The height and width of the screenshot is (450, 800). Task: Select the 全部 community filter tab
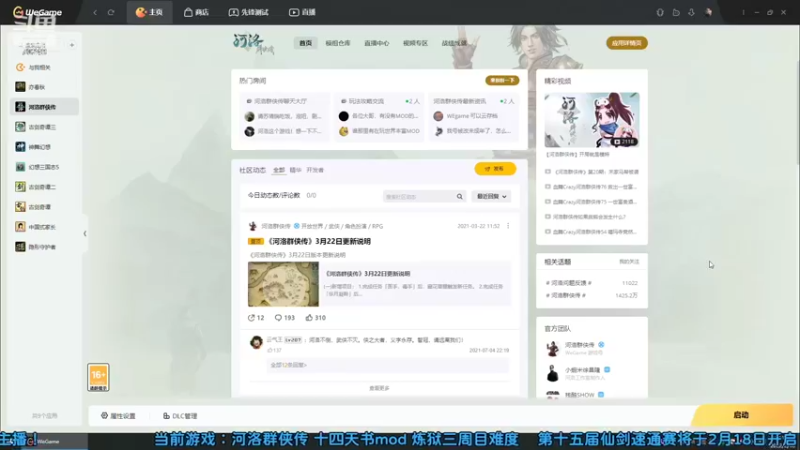[279, 170]
